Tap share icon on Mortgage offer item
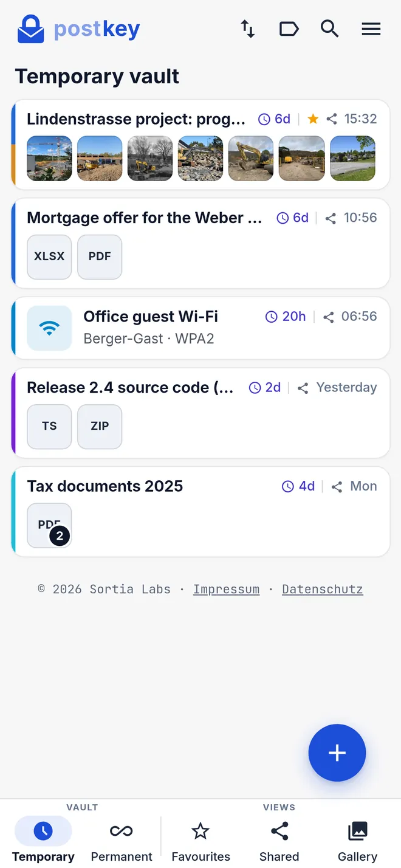Image resolution: width=401 pixels, height=868 pixels. pyautogui.click(x=331, y=218)
